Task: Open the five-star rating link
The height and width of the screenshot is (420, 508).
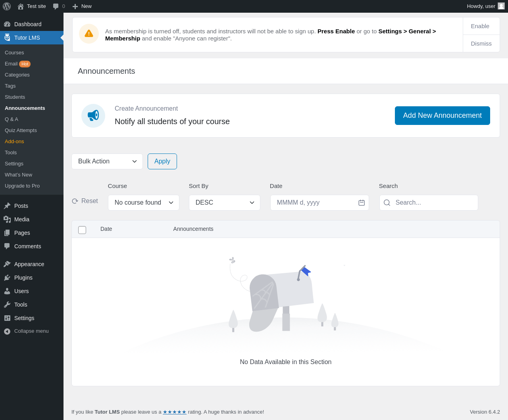Action: pyautogui.click(x=175, y=412)
